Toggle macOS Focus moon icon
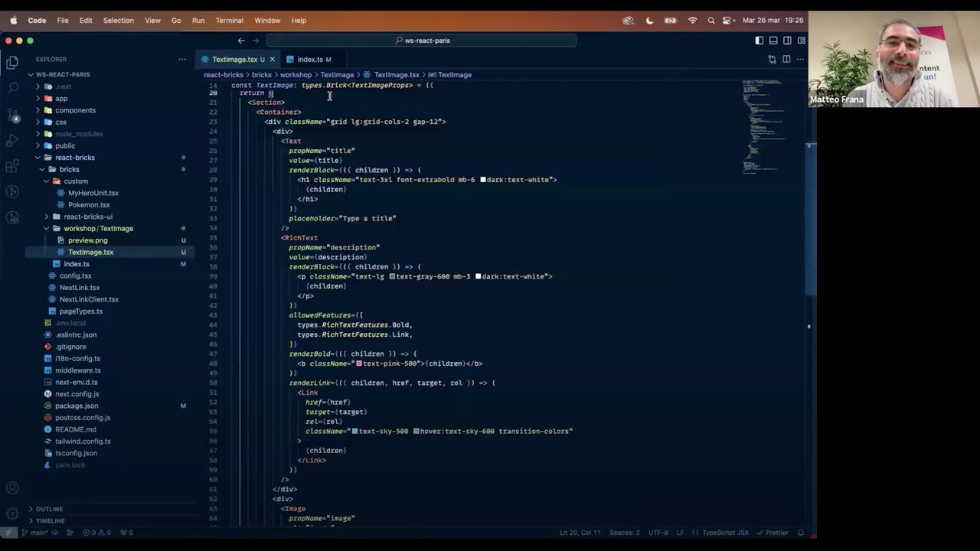The width and height of the screenshot is (980, 551). (x=650, y=21)
